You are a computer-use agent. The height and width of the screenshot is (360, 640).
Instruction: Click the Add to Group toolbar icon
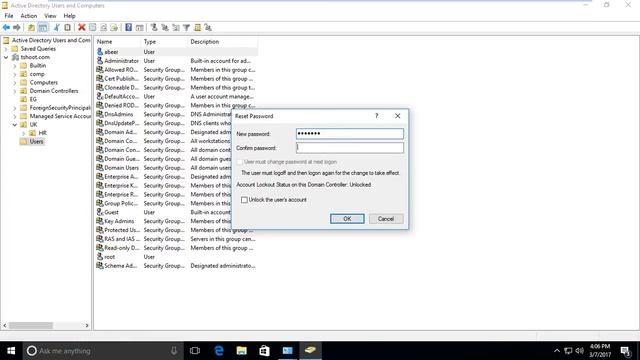coord(208,27)
